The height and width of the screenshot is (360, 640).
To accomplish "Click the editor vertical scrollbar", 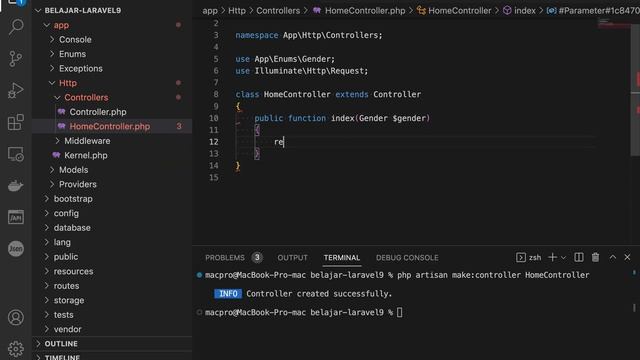I will pyautogui.click(x=635, y=90).
